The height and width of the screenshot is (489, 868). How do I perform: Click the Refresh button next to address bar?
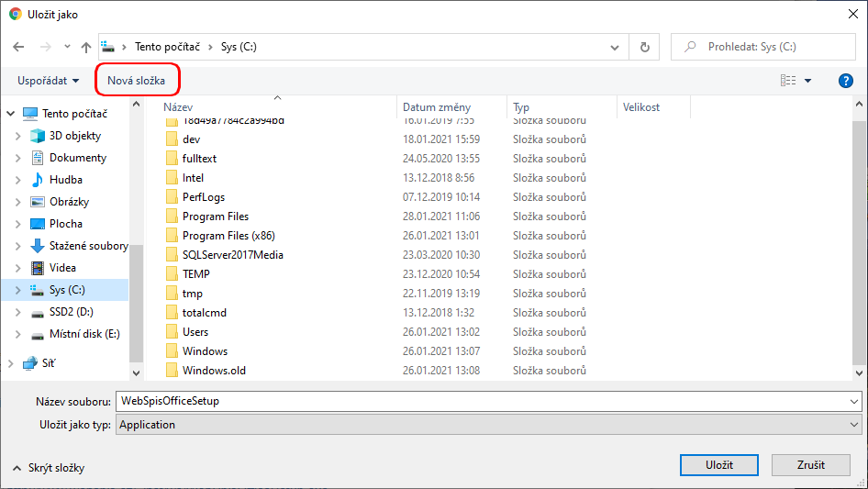(x=645, y=47)
